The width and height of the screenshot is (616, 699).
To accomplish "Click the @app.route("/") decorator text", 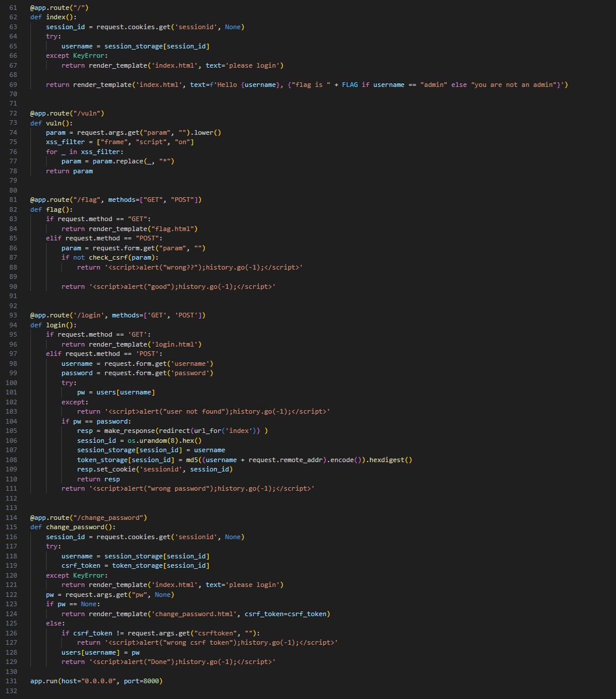I will tap(60, 8).
